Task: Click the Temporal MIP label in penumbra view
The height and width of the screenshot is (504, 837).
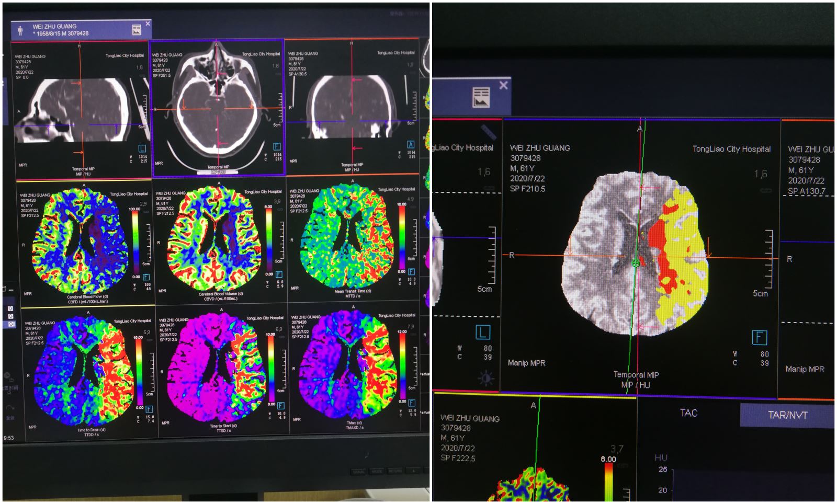Action: tap(636, 375)
